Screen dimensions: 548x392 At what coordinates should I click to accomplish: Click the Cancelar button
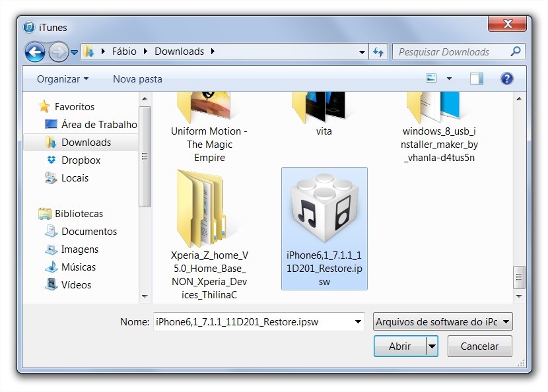click(x=479, y=346)
